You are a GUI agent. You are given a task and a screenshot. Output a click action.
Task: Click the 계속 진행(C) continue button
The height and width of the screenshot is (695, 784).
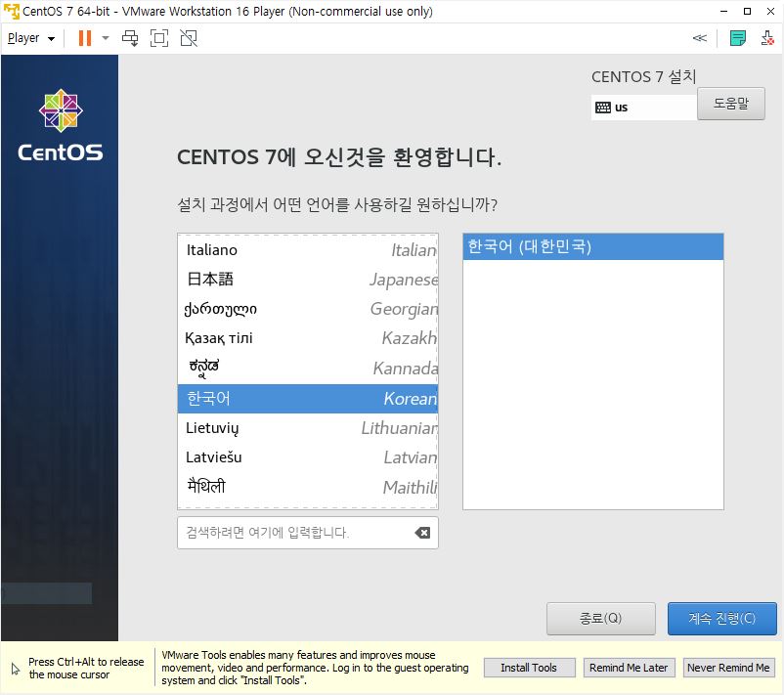click(x=722, y=619)
